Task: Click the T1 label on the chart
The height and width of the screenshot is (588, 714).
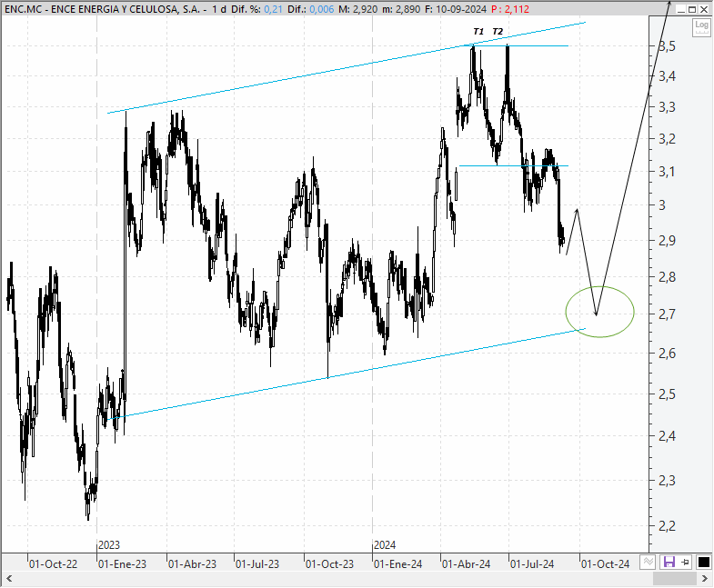Action: coord(478,32)
